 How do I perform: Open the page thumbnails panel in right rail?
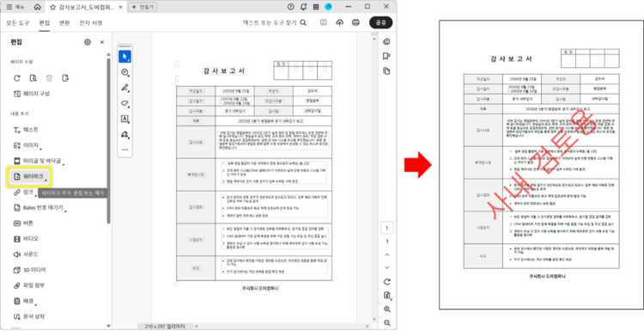[386, 71]
